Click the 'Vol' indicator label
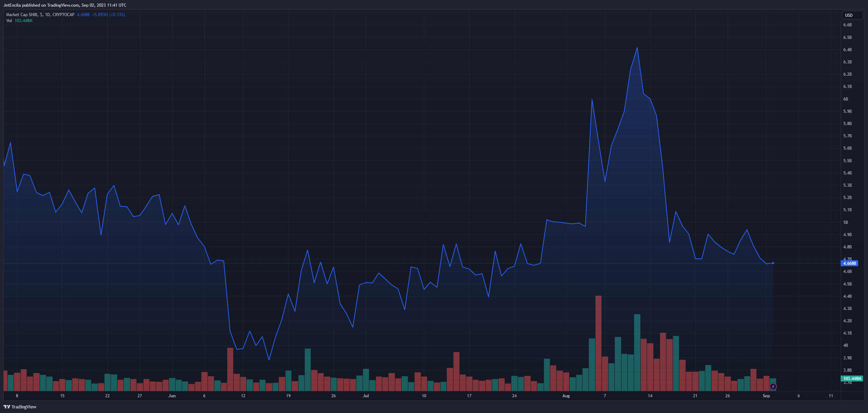Viewport: 868px width, 413px height. click(x=9, y=21)
